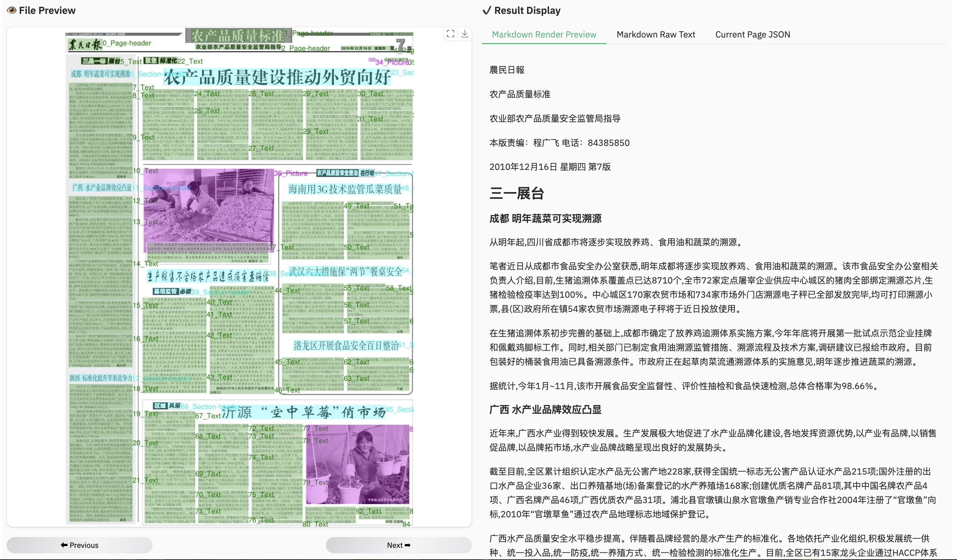This screenshot has height=560, width=957.
Task: Click the checkmark icon beside Result Display
Action: pos(486,10)
